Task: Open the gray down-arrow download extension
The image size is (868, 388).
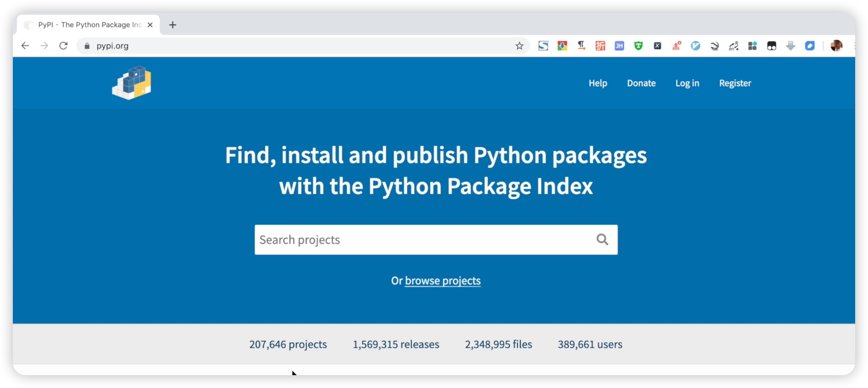Action: pos(790,46)
